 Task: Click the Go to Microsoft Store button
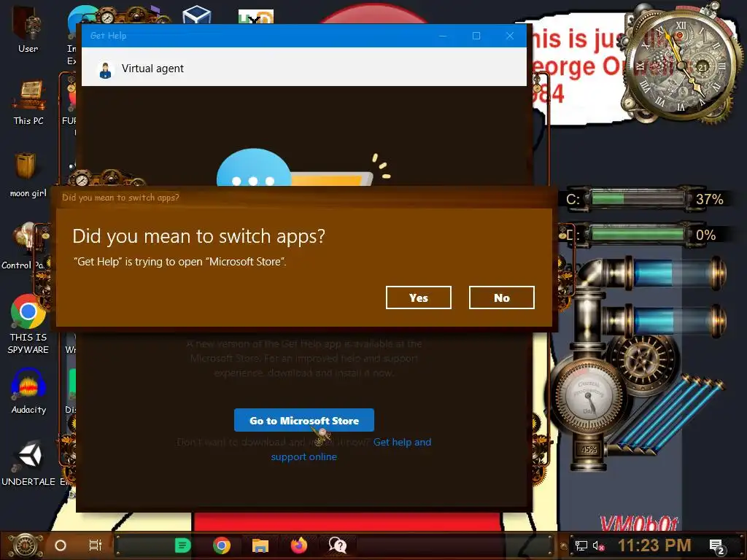(304, 420)
